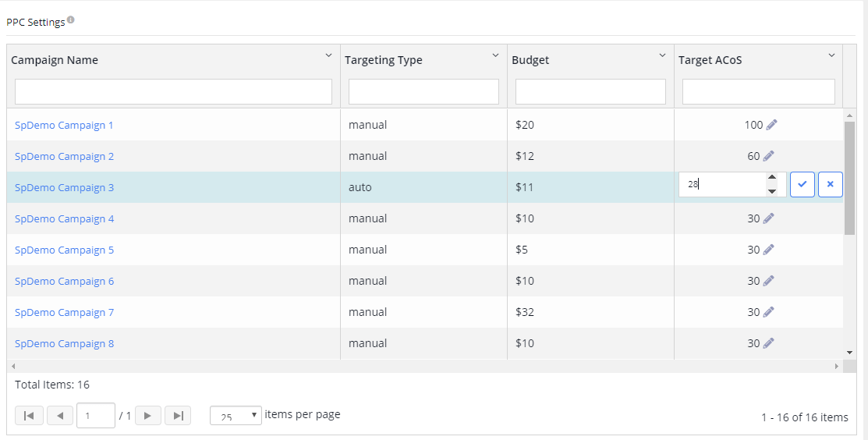Edit Target ACoS for SpDemo Campaign 1
This screenshot has height=440, width=868.
pyautogui.click(x=771, y=125)
